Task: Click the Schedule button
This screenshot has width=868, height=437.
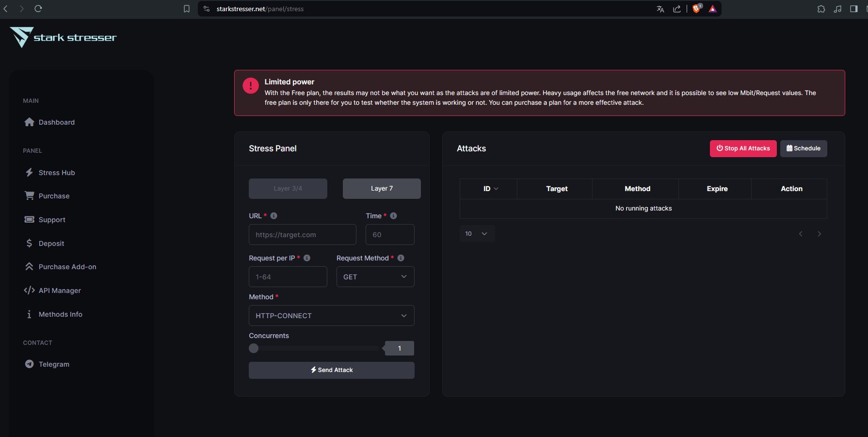Action: [x=804, y=148]
